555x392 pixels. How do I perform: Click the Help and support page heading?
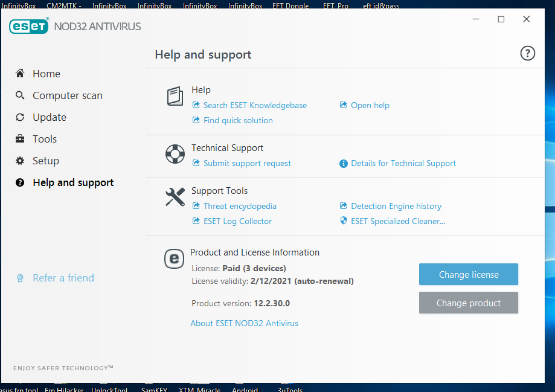click(x=203, y=55)
